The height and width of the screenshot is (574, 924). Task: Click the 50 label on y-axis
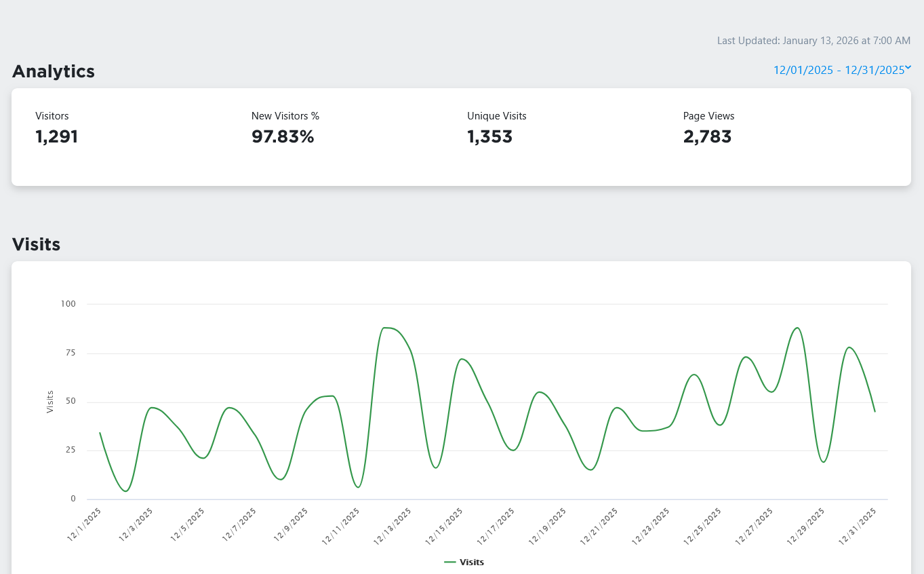[x=70, y=402]
